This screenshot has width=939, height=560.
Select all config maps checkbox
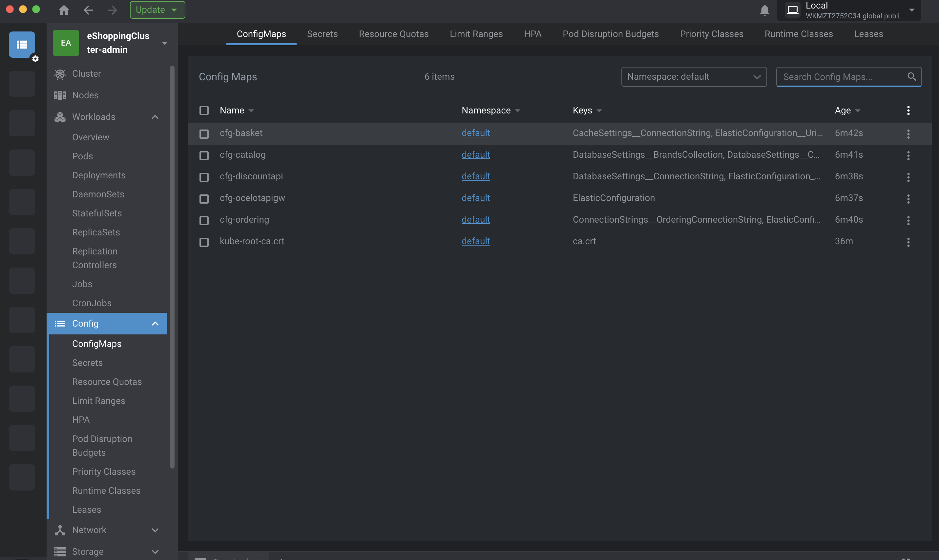(x=204, y=110)
